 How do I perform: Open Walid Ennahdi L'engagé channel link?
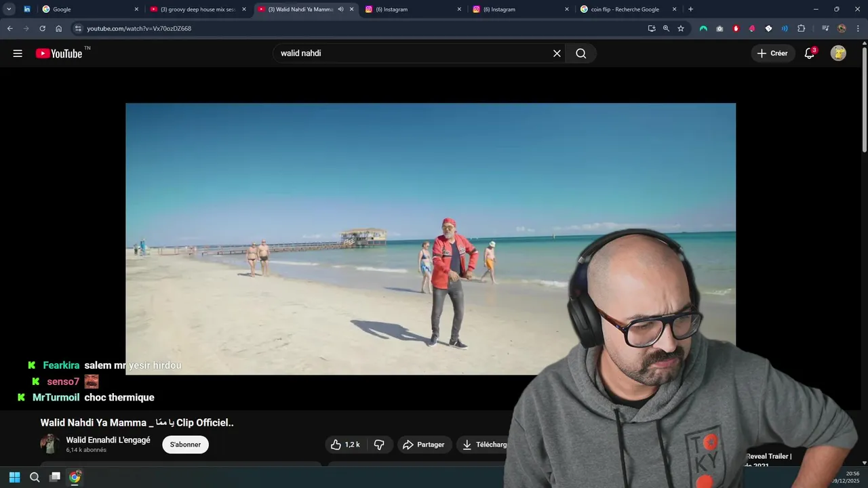[108, 441]
